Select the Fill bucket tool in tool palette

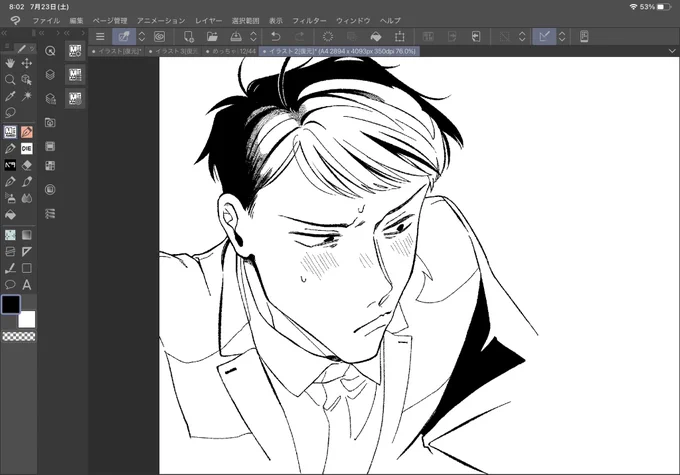[x=10, y=215]
